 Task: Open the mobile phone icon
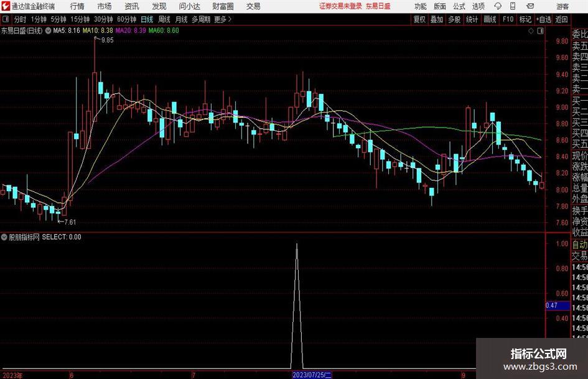(x=513, y=6)
